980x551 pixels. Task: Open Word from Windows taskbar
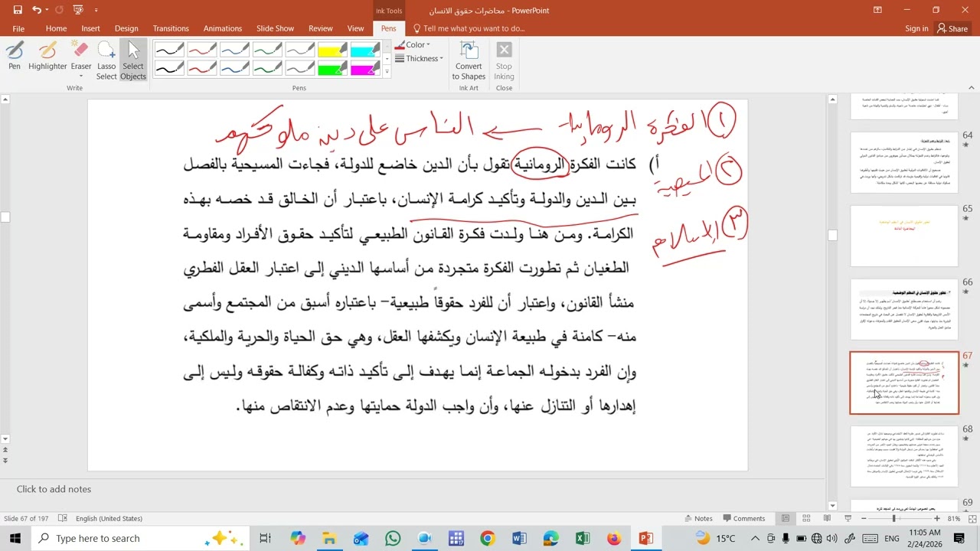[x=519, y=538]
